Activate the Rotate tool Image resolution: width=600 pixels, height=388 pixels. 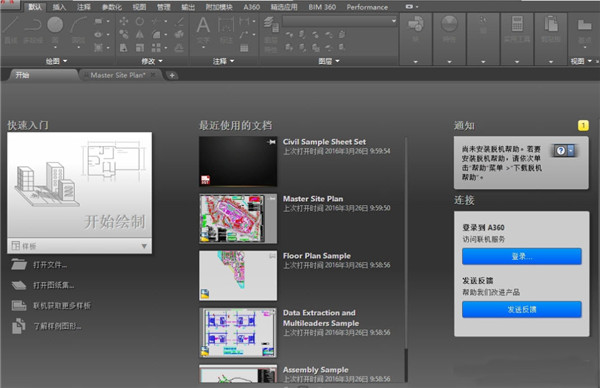coord(140,21)
